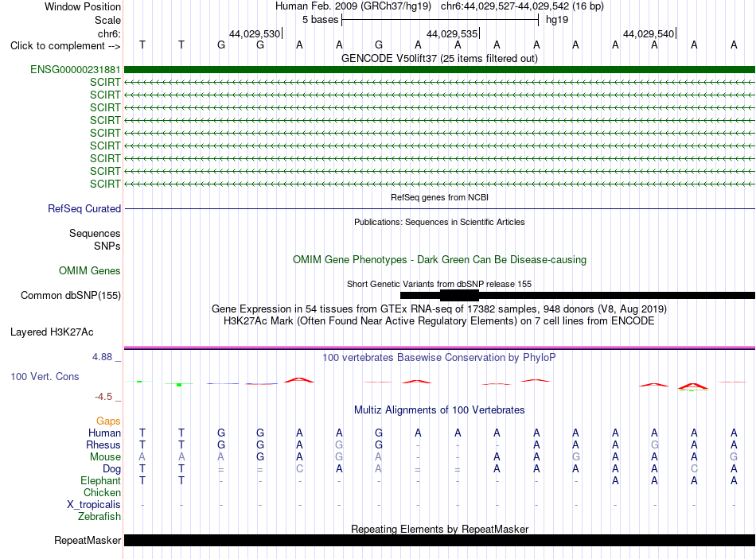
Task: Click the -4.5 PhyloP lower limit value
Action: coord(103,397)
